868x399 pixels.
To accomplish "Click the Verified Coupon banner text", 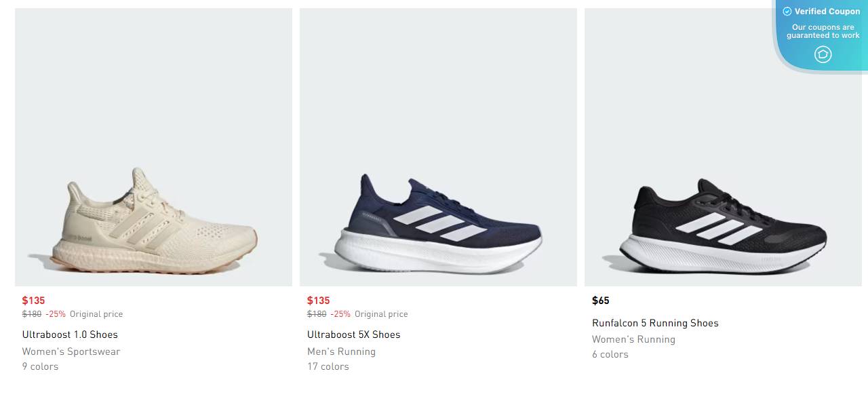I will (829, 11).
